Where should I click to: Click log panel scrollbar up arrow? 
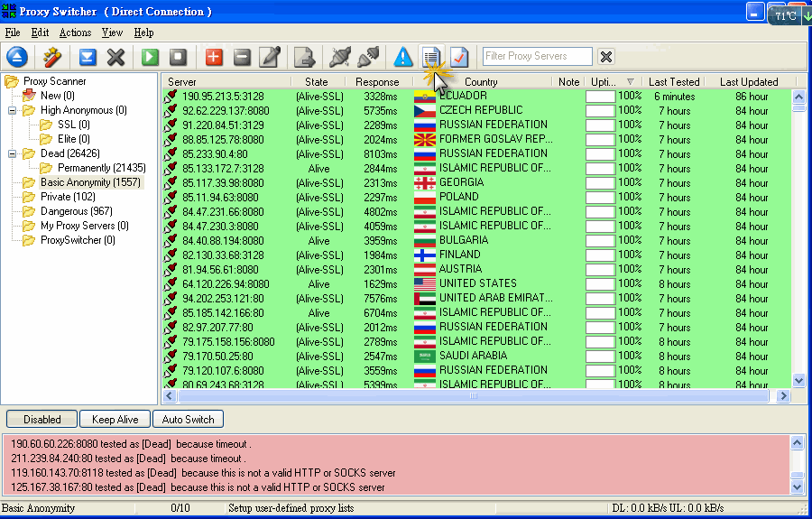797,442
